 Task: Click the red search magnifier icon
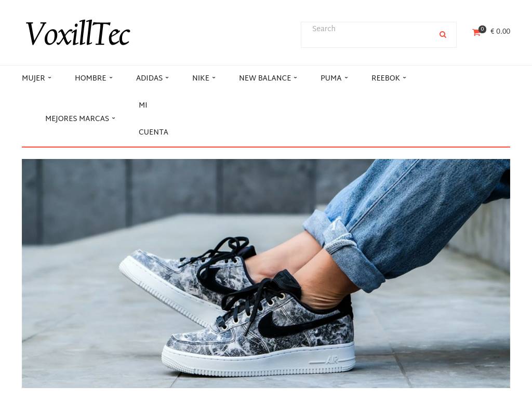(443, 35)
